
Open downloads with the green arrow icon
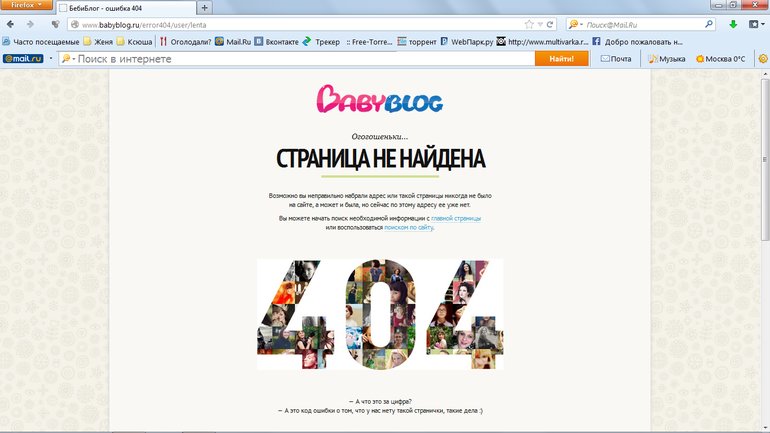click(x=733, y=24)
